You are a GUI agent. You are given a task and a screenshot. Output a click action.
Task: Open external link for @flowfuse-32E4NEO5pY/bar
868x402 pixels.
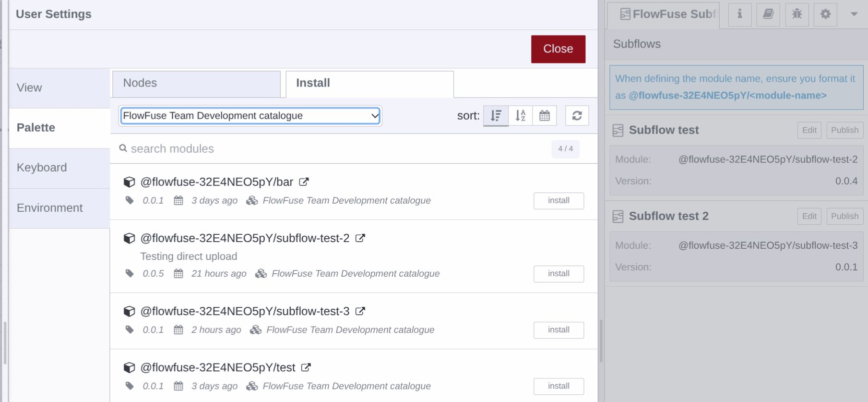(304, 182)
